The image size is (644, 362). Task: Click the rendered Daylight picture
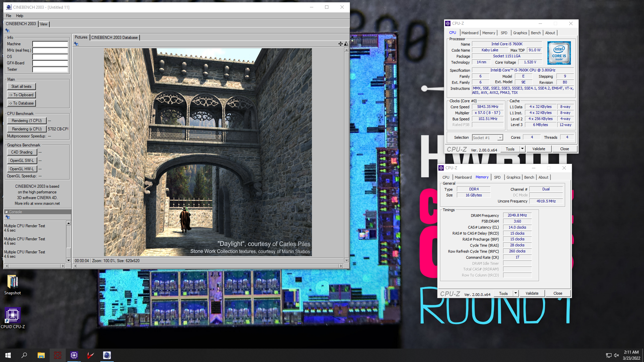pyautogui.click(x=208, y=152)
